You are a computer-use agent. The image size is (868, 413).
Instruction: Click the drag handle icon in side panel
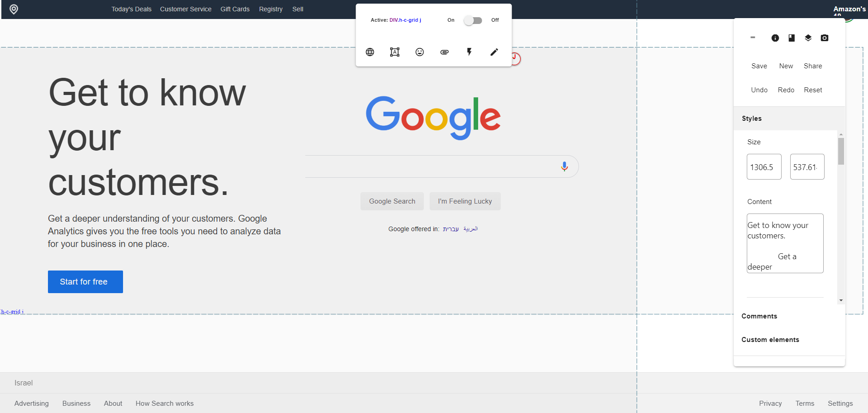click(753, 38)
